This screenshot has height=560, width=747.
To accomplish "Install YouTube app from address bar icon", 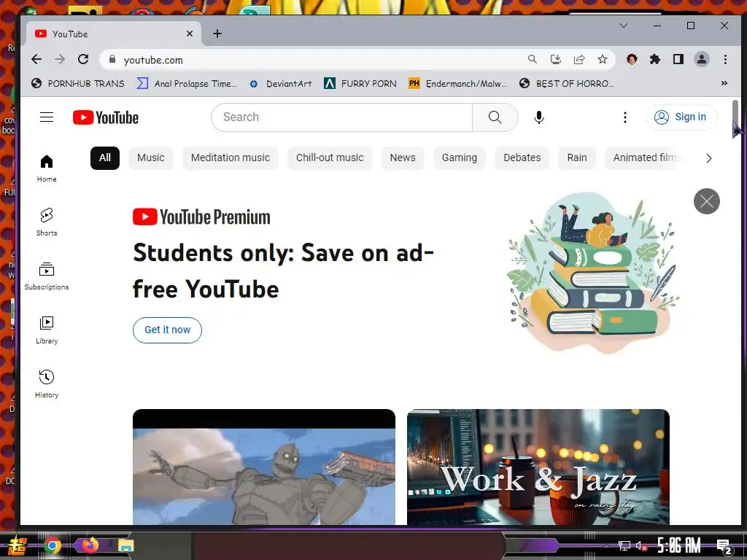I will 555,59.
